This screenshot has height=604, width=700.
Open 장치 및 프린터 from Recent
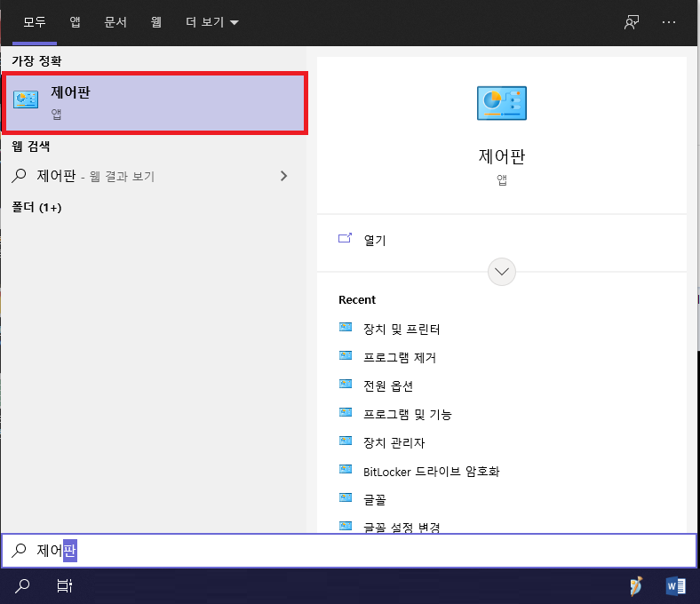[x=402, y=329]
